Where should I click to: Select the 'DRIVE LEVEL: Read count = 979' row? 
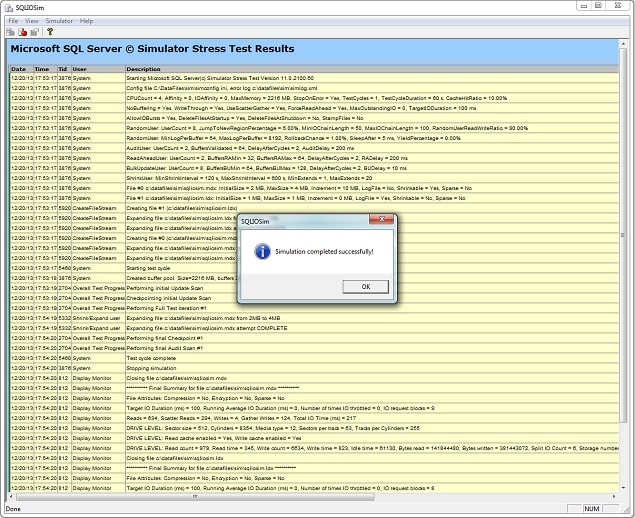pyautogui.click(x=314, y=448)
